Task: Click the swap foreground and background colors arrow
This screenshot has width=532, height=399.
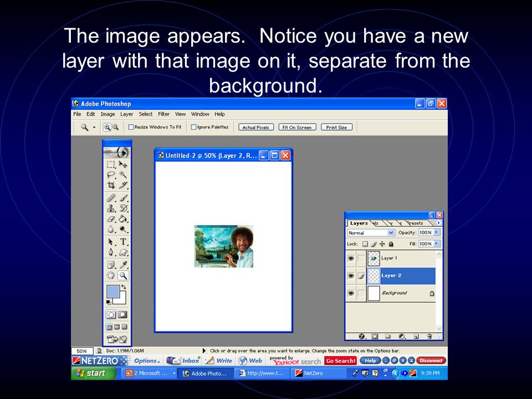Action: (124, 287)
